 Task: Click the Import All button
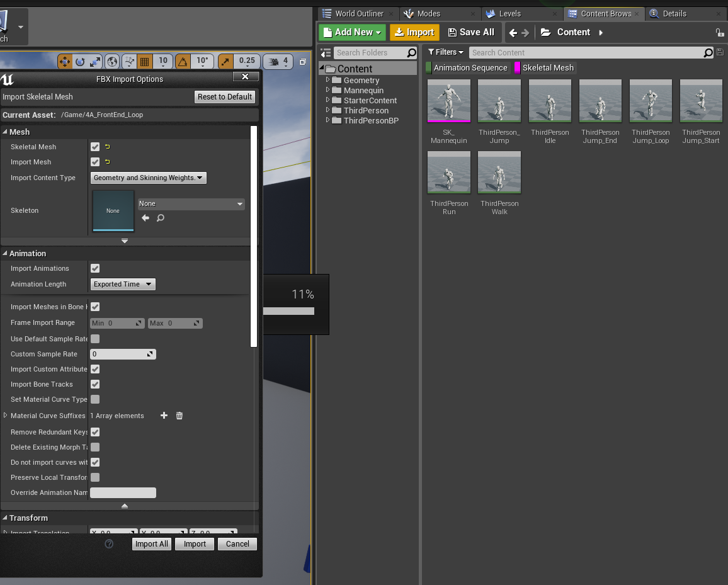(152, 543)
